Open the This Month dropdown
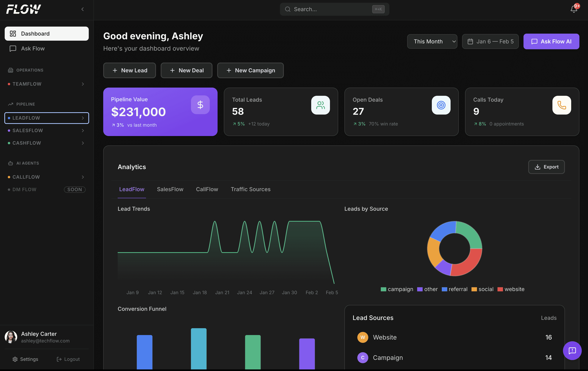The image size is (588, 371). 432,41
